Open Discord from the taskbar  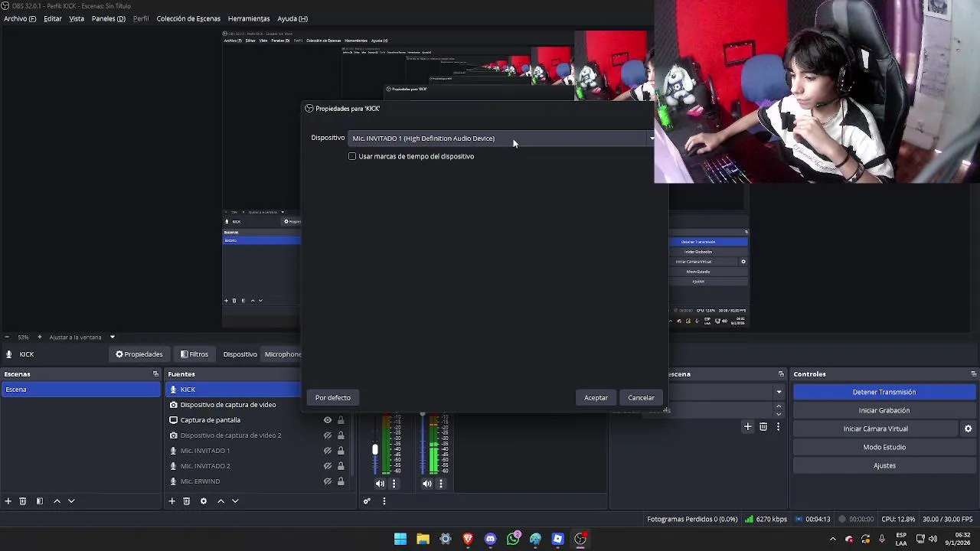coord(490,539)
